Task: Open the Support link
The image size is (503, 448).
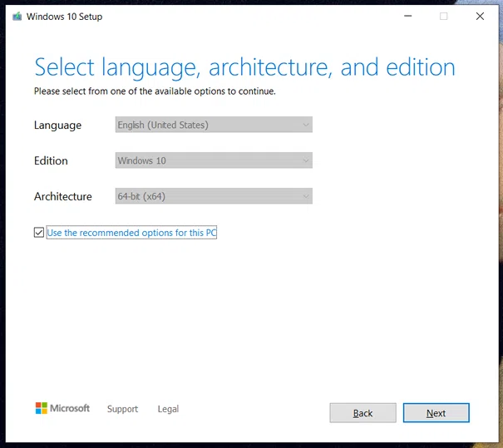Action: point(122,409)
